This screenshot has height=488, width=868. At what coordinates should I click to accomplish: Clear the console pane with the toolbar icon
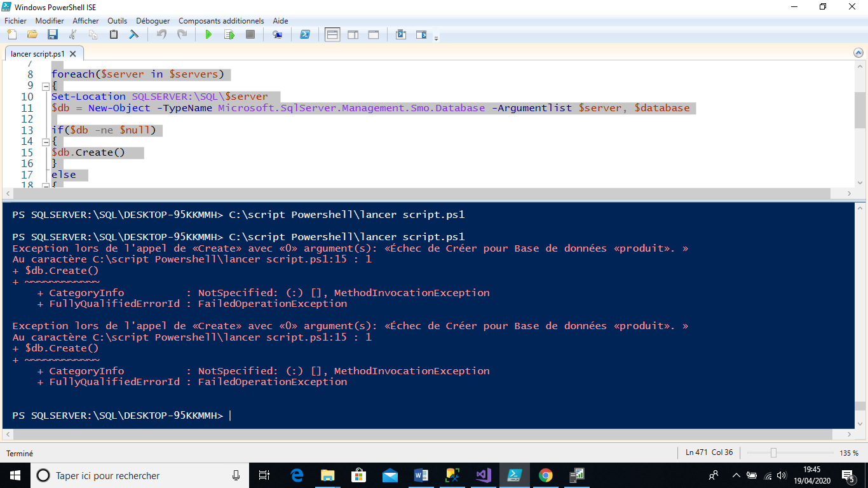[134, 34]
